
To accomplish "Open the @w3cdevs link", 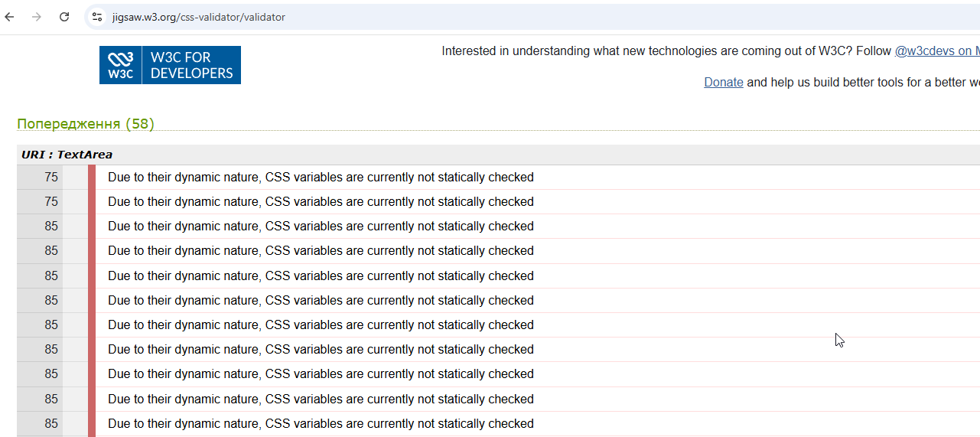I will (936, 51).
